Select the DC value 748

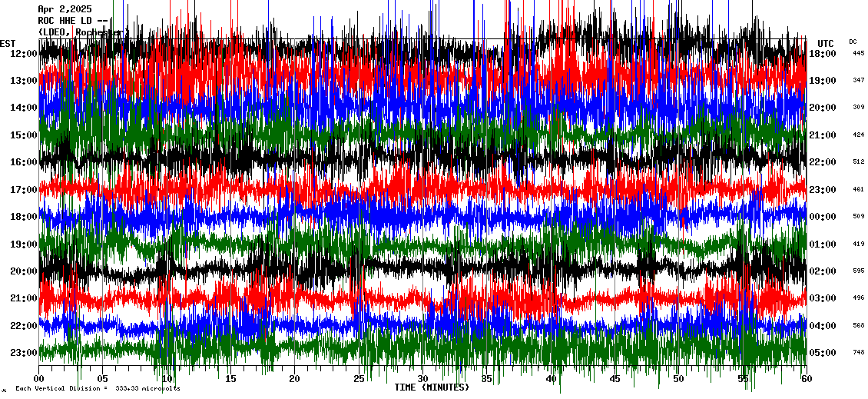[858, 353]
